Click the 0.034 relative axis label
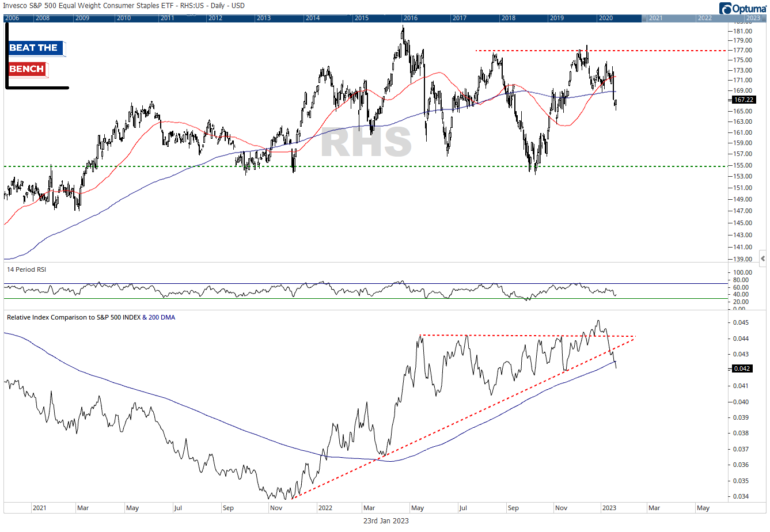The image size is (770, 532). pos(741,496)
